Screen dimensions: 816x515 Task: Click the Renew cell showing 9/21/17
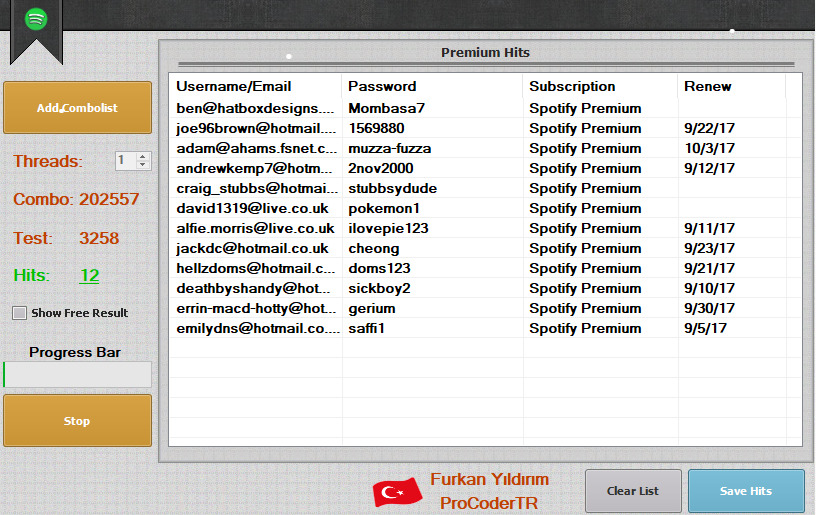(709, 268)
